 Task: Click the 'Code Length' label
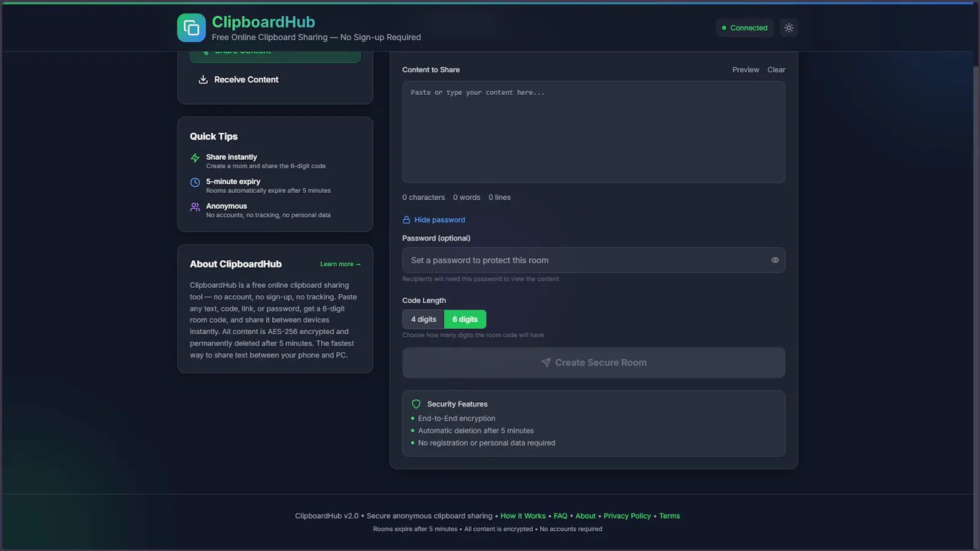coord(424,301)
